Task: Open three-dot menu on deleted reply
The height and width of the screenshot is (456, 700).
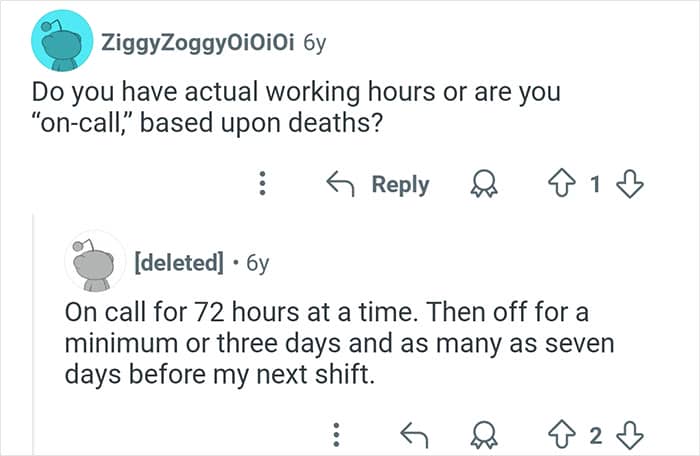Action: pyautogui.click(x=337, y=434)
